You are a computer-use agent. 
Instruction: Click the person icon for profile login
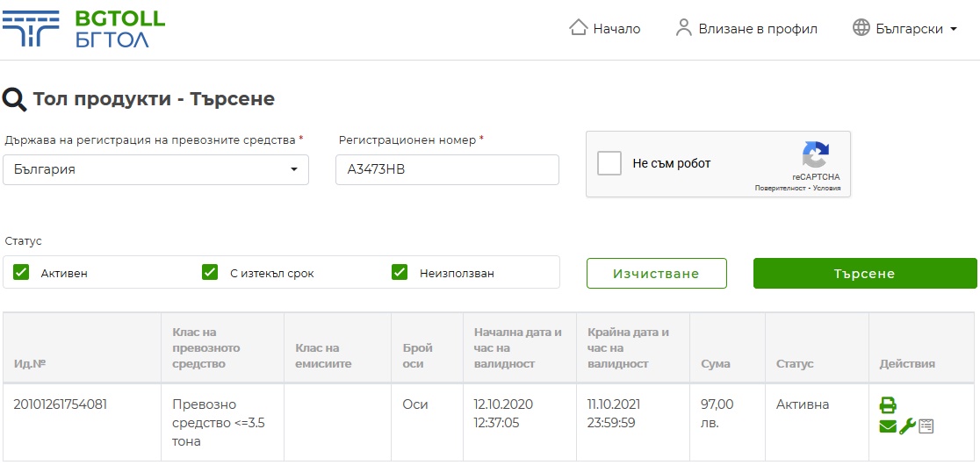[x=684, y=28]
